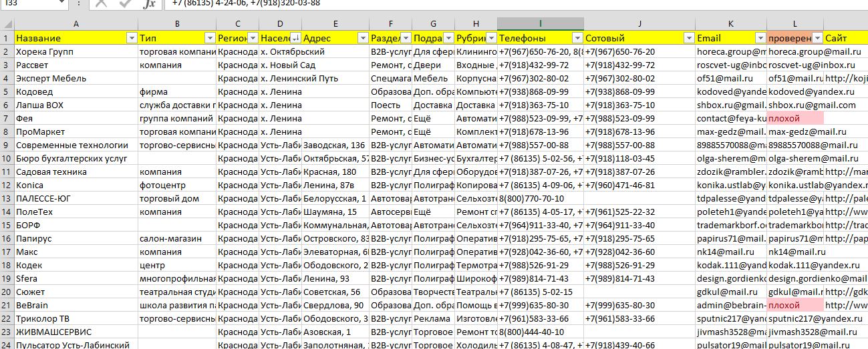Open filter dropdown for проверен column
The height and width of the screenshot is (349, 868).
tap(817, 38)
